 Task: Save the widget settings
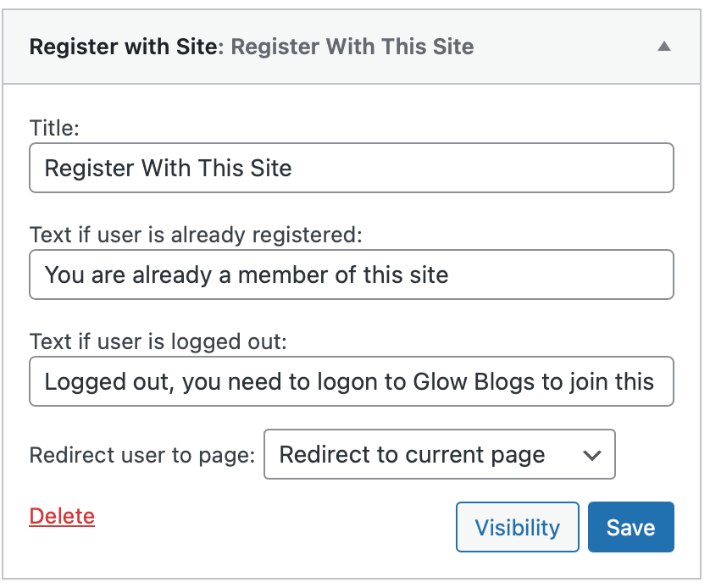630,527
